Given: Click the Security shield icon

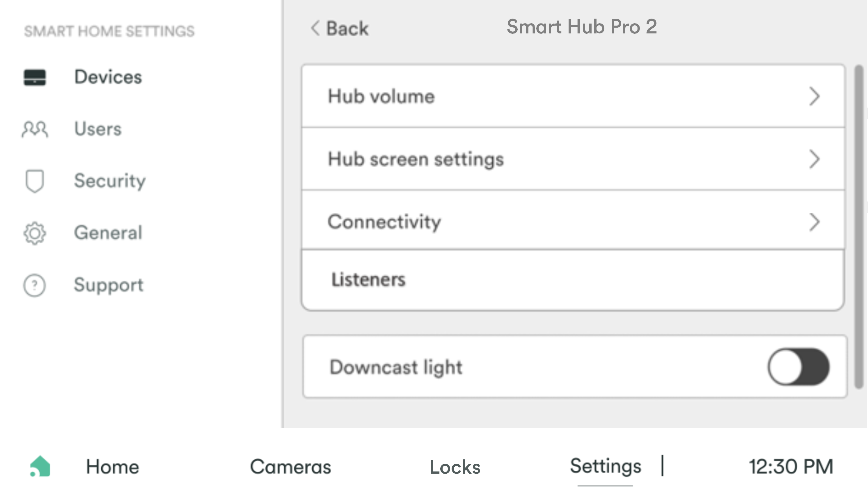Looking at the screenshot, I should pyautogui.click(x=34, y=181).
